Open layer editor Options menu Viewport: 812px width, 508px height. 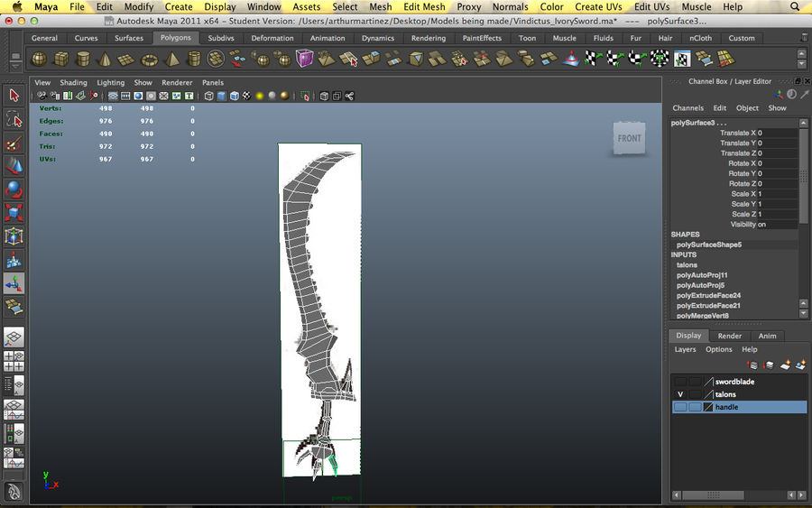(x=719, y=349)
